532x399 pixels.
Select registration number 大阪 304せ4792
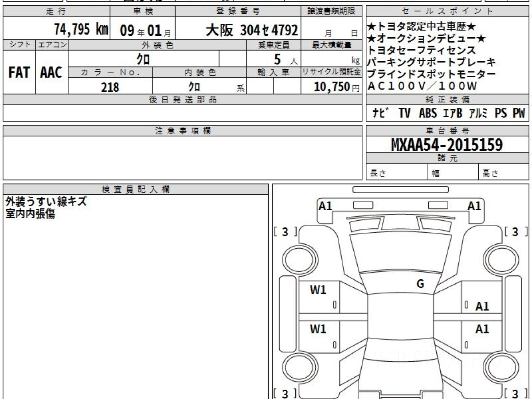click(251, 30)
